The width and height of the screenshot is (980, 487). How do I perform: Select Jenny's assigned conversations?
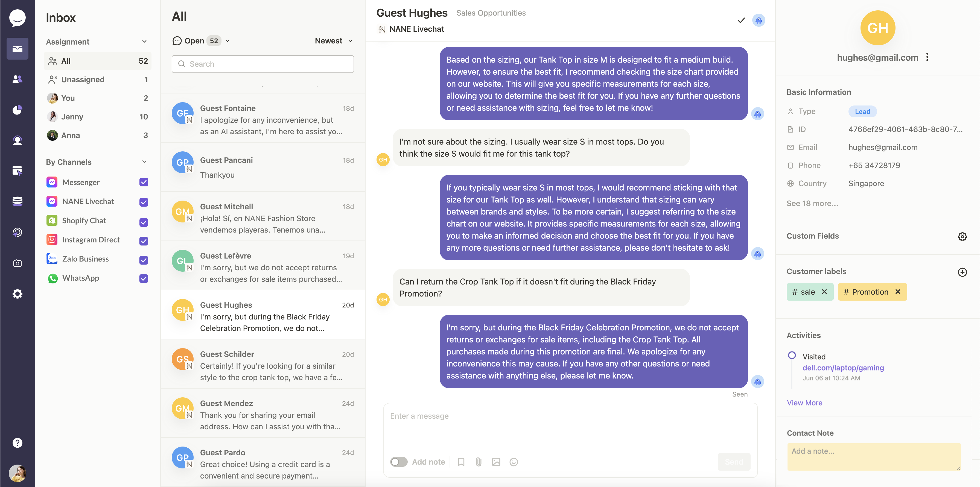coord(97,117)
